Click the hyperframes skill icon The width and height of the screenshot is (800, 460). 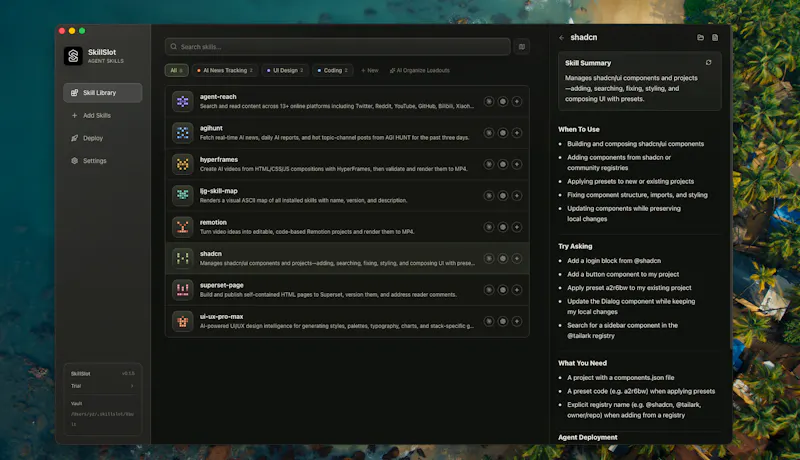(183, 164)
